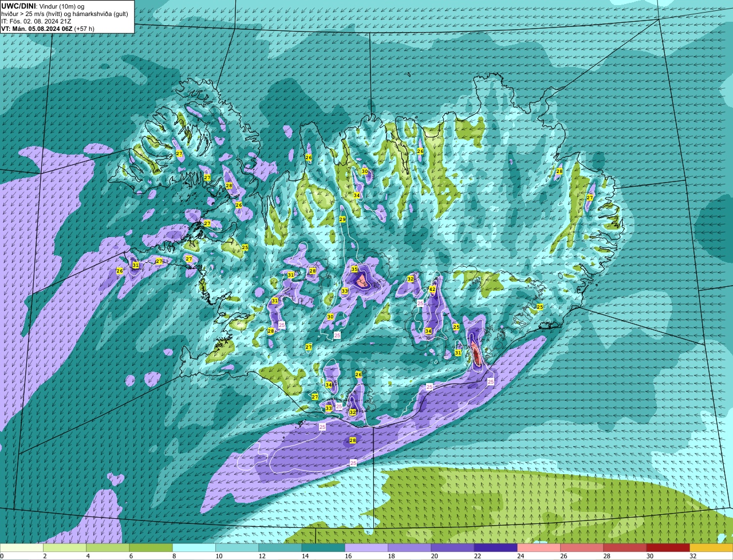Click the 10–12 m/s light teal legend swatch
The height and width of the screenshot is (560, 733).
tap(237, 548)
